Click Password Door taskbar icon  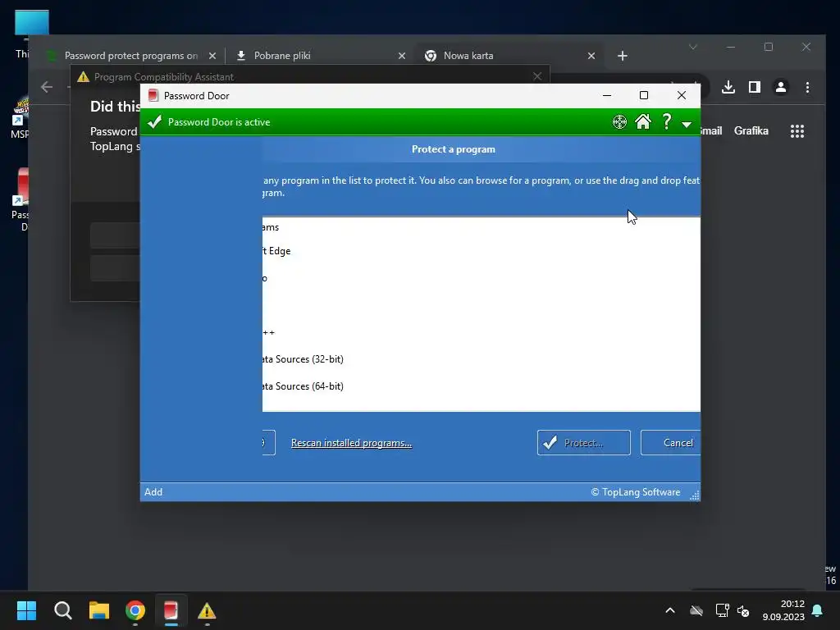(171, 610)
